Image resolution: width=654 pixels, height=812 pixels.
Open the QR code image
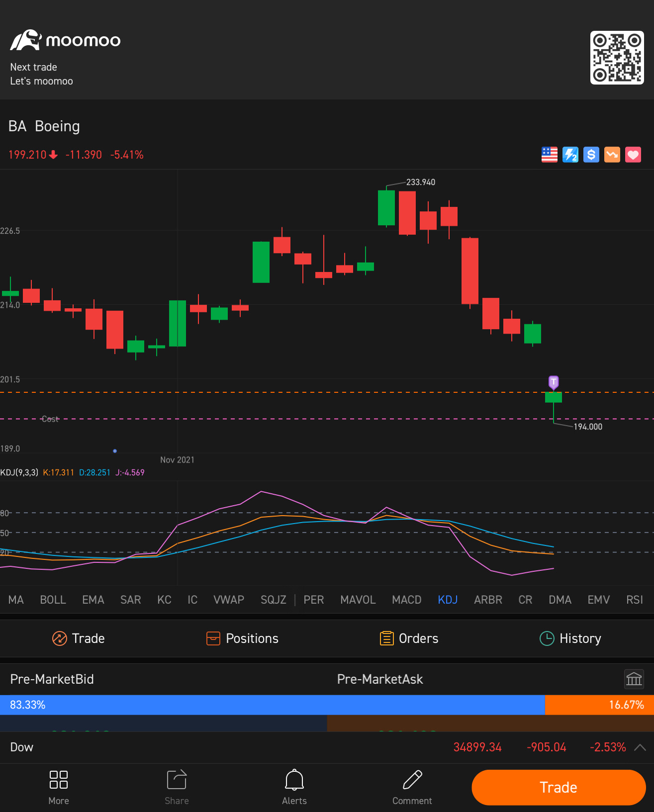coord(617,58)
